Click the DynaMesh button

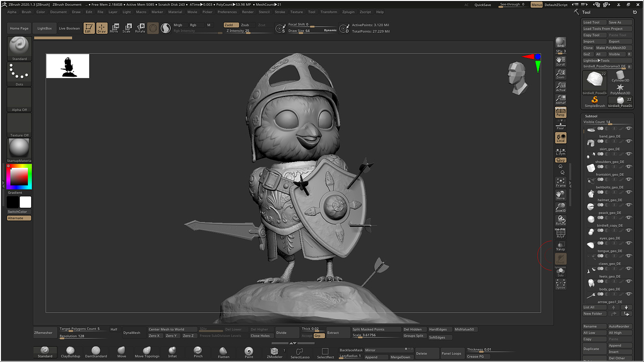(x=131, y=333)
